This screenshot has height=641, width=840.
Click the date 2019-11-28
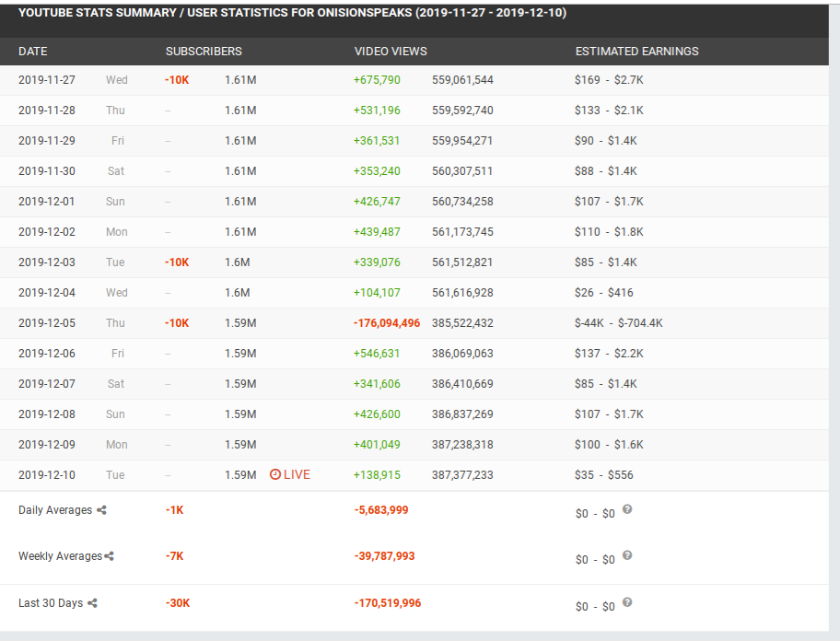tap(47, 111)
